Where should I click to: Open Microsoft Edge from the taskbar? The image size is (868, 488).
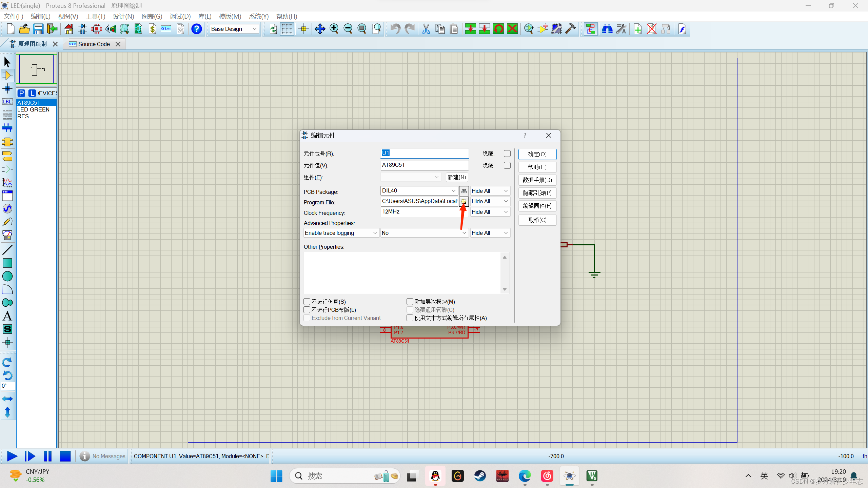[525, 476]
